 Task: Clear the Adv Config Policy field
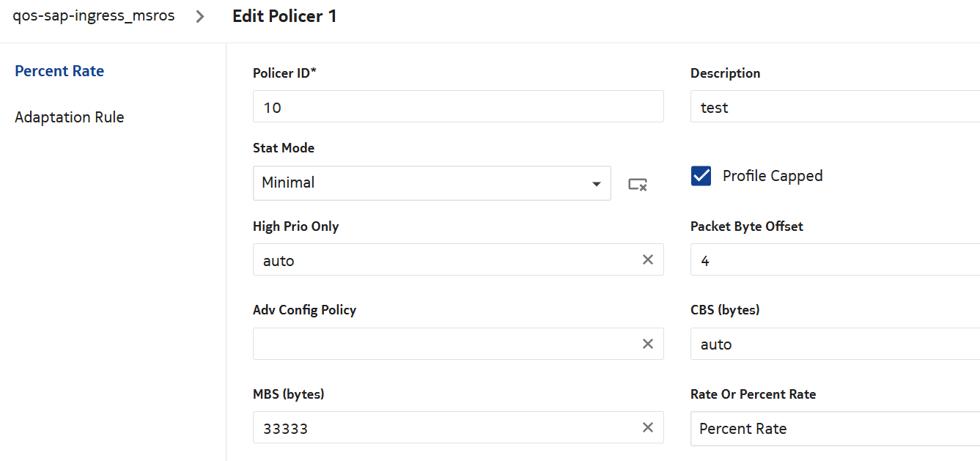click(x=648, y=344)
